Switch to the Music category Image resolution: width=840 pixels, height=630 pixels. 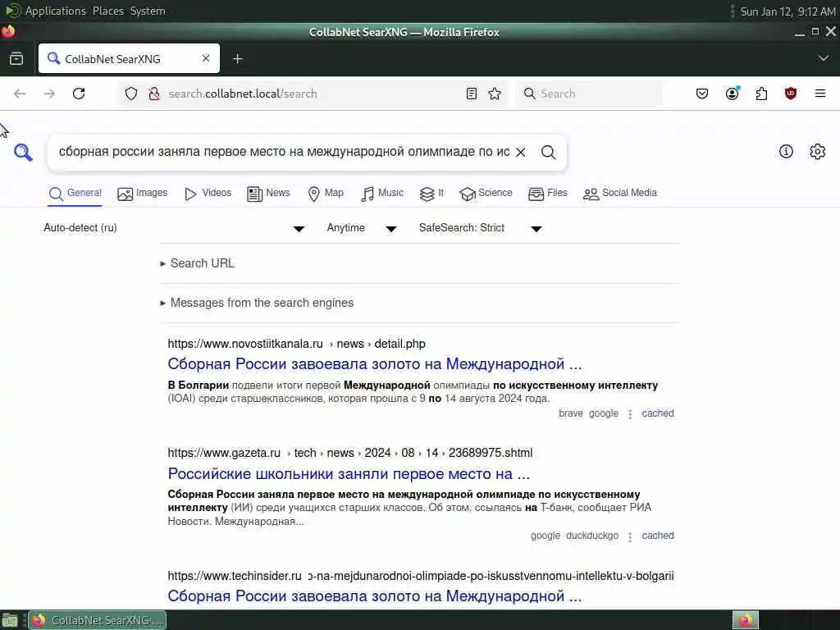[382, 194]
